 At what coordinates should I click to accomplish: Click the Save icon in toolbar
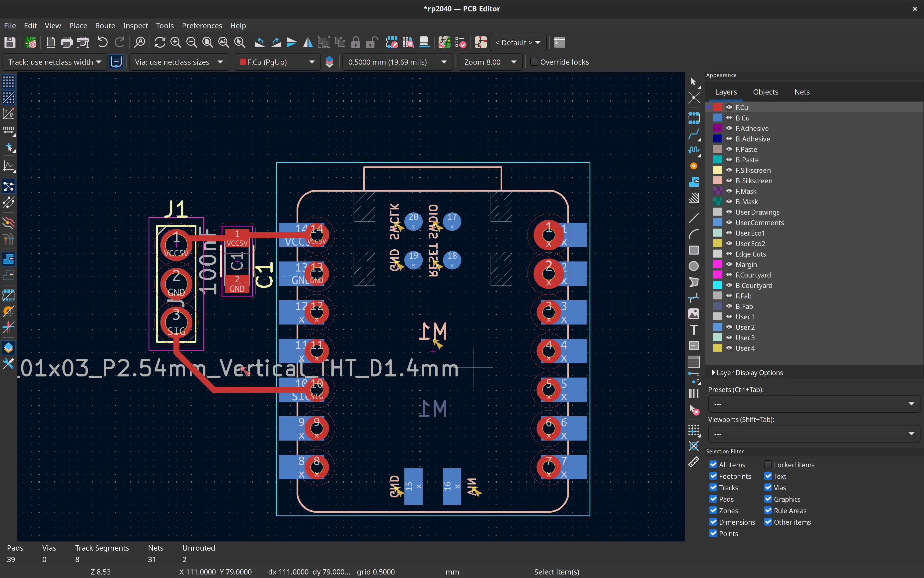pyautogui.click(x=10, y=42)
